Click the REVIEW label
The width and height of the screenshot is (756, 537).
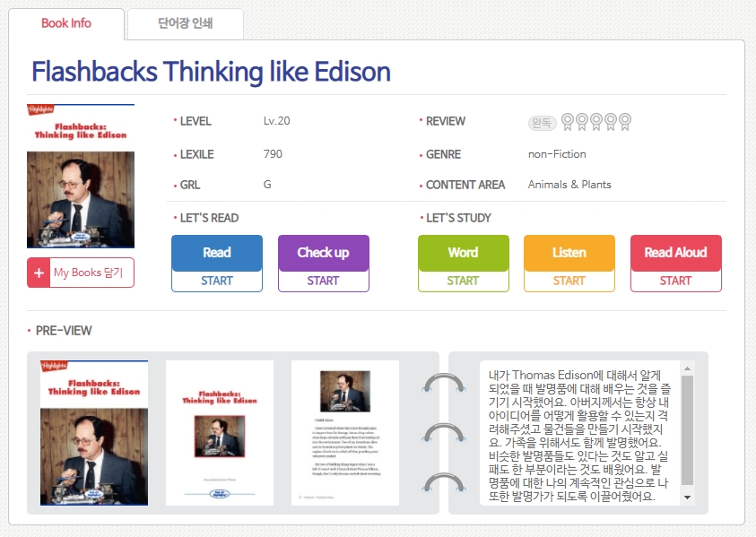click(446, 121)
